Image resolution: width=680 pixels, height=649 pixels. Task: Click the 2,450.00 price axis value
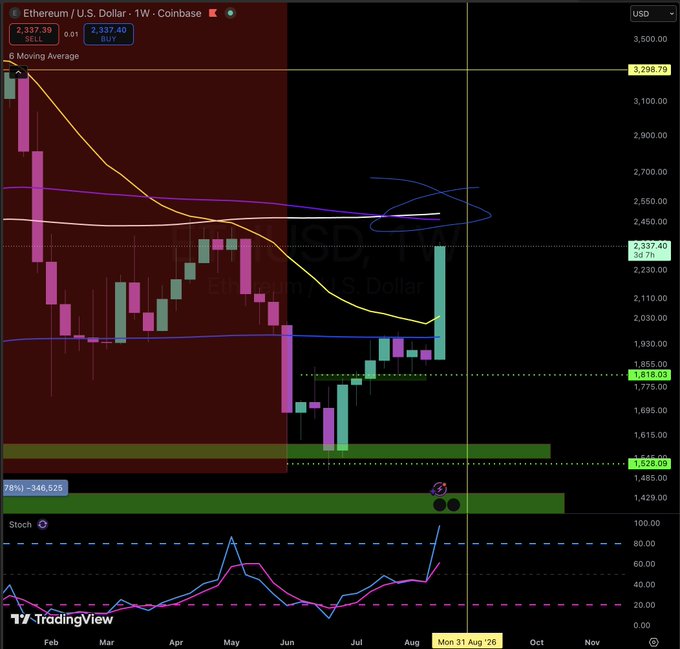click(x=650, y=222)
